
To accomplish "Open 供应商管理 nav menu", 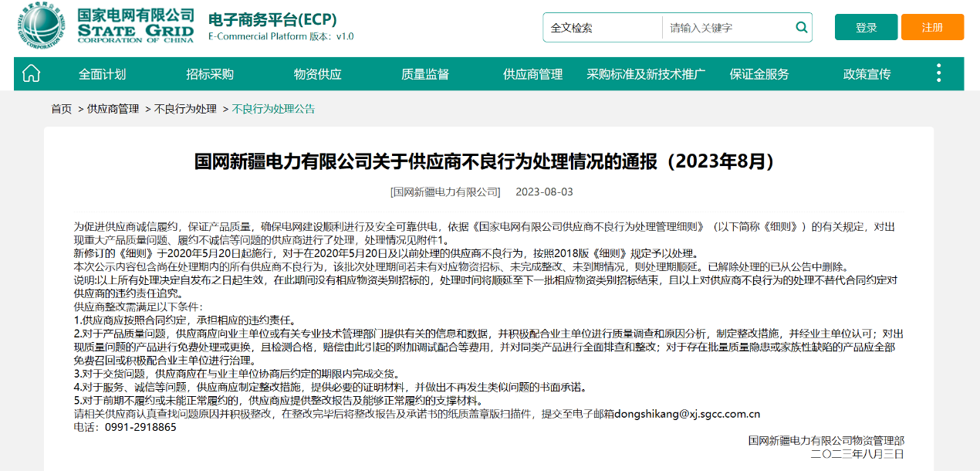I will click(x=533, y=74).
